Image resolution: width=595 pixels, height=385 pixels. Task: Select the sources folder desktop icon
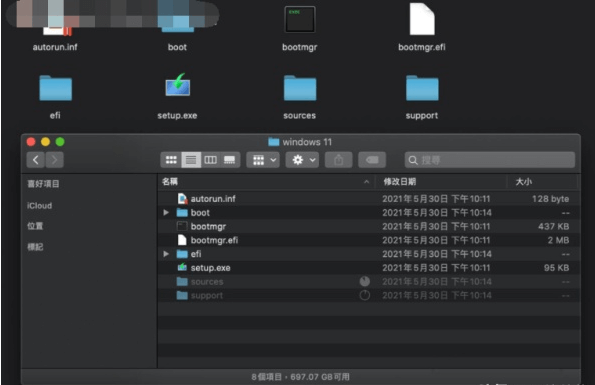[300, 97]
